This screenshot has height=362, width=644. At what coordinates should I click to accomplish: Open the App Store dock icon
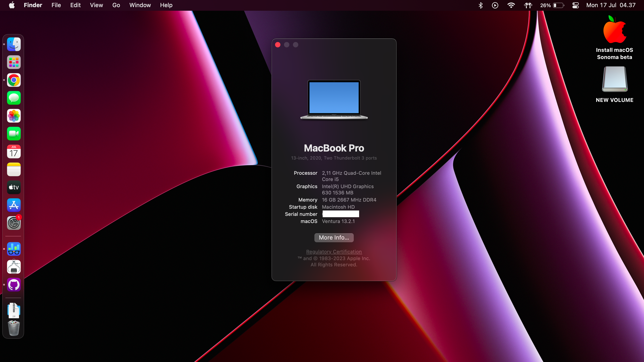coord(14,205)
